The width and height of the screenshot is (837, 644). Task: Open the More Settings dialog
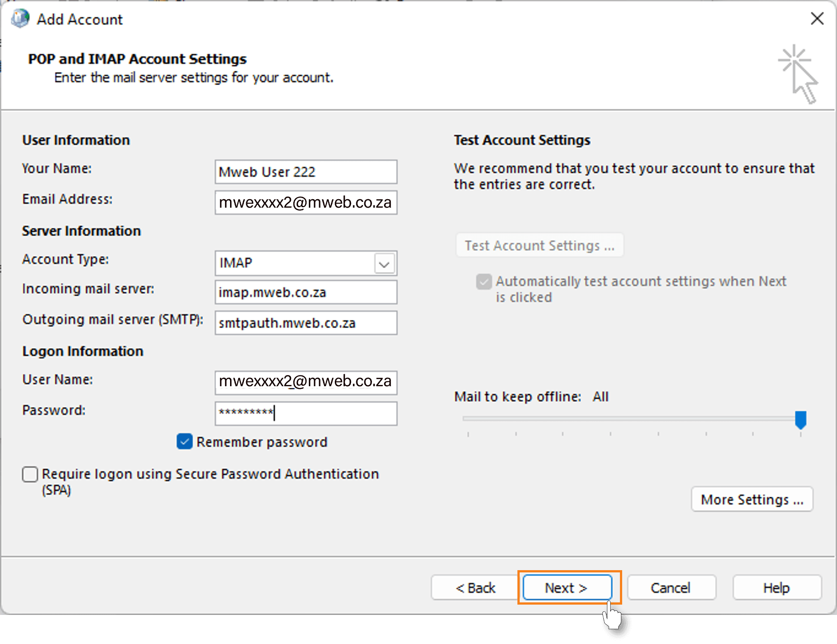click(752, 499)
